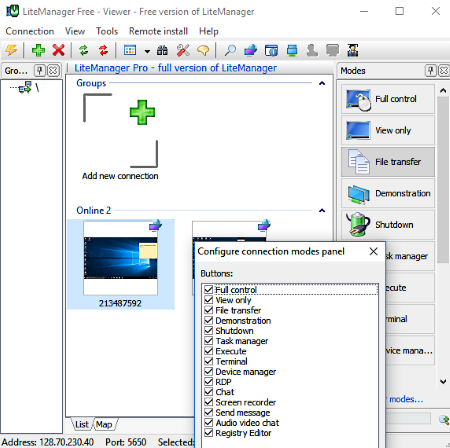Click the lightning bolt connect icon in toolbar

(x=11, y=51)
